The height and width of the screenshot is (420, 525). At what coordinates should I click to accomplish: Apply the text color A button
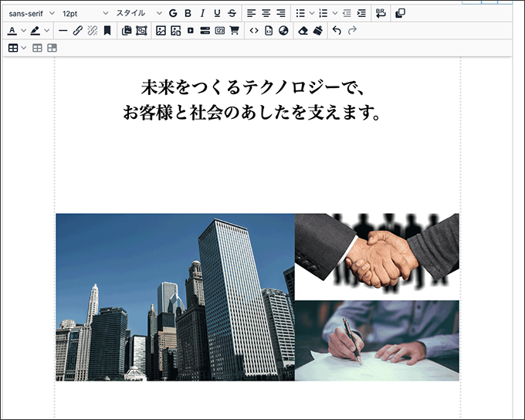tap(12, 31)
